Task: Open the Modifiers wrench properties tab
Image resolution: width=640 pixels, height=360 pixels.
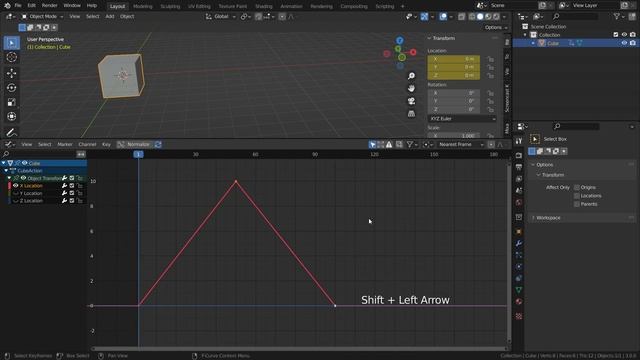Action: tap(519, 243)
